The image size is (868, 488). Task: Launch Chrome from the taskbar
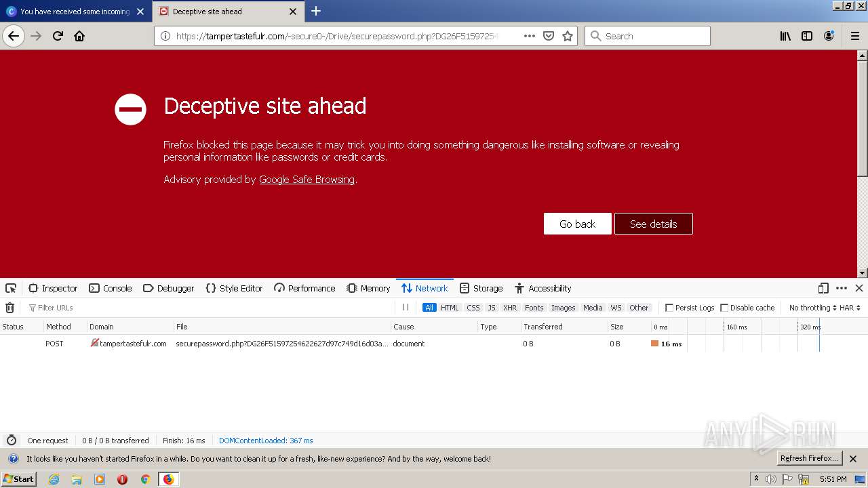click(145, 479)
